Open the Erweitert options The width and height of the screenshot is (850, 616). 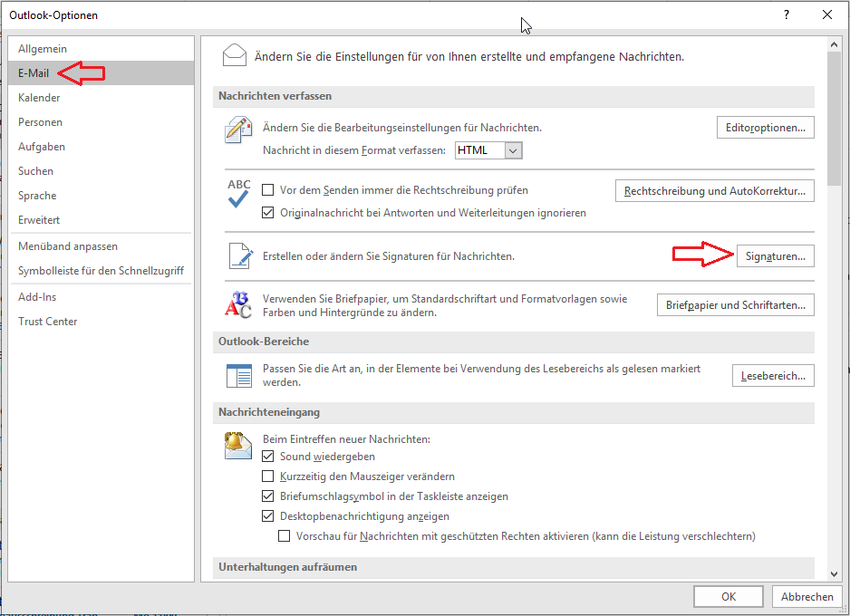tap(101, 219)
